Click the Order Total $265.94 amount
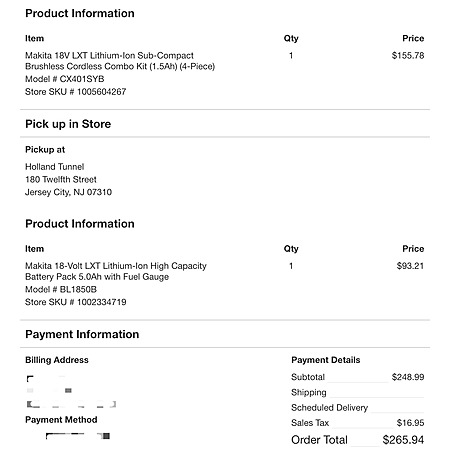Screen dimensions: 450x450 (x=403, y=440)
